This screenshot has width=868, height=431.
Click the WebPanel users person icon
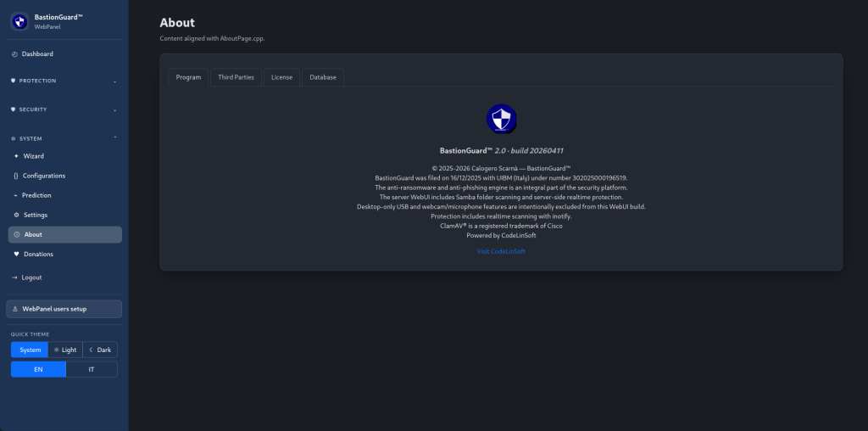point(15,309)
